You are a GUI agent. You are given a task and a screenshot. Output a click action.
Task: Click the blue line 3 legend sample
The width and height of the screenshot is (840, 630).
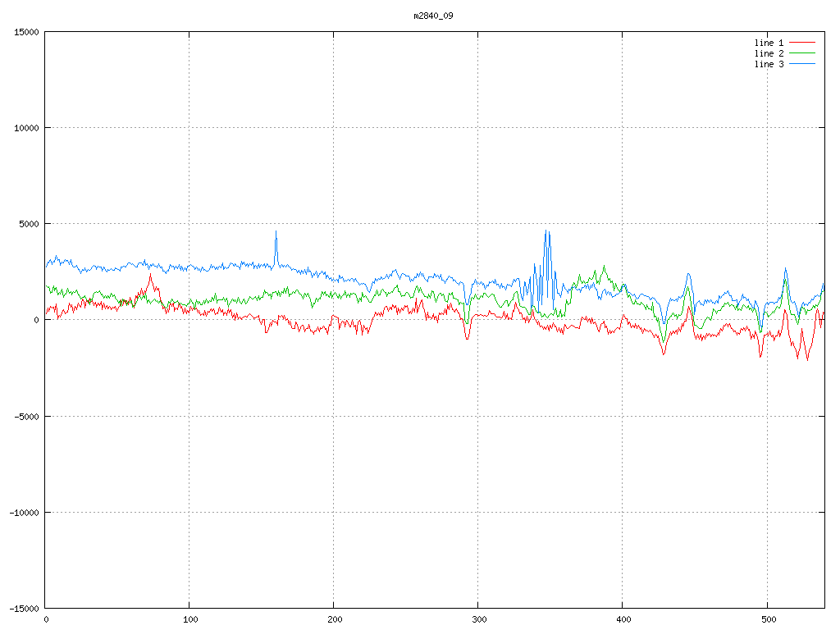point(802,64)
